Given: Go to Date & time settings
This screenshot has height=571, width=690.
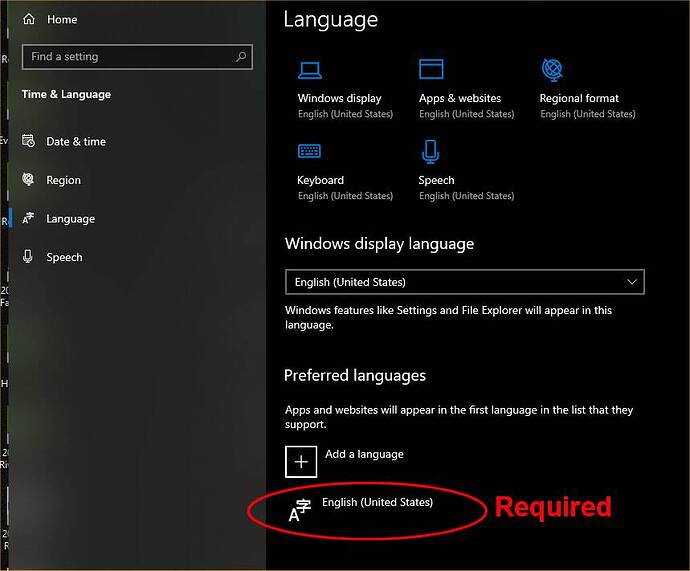Looking at the screenshot, I should pyautogui.click(x=76, y=142).
